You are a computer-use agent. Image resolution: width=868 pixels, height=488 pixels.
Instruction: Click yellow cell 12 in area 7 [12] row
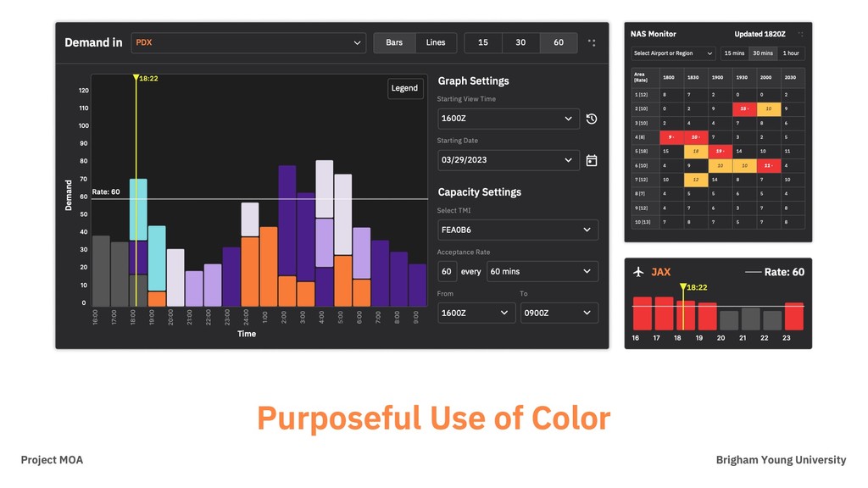click(696, 180)
